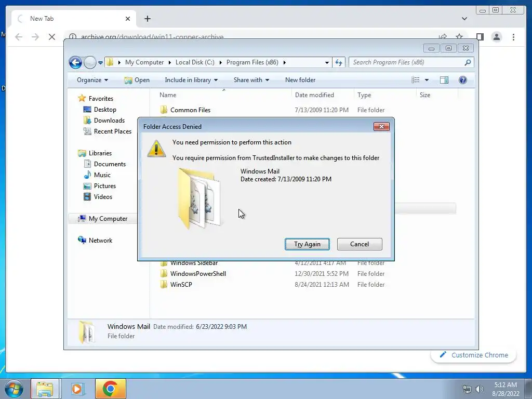This screenshot has width=532, height=399.
Task: Expand the arrow after Program Files (x86) breadcrumb
Action: (284, 62)
